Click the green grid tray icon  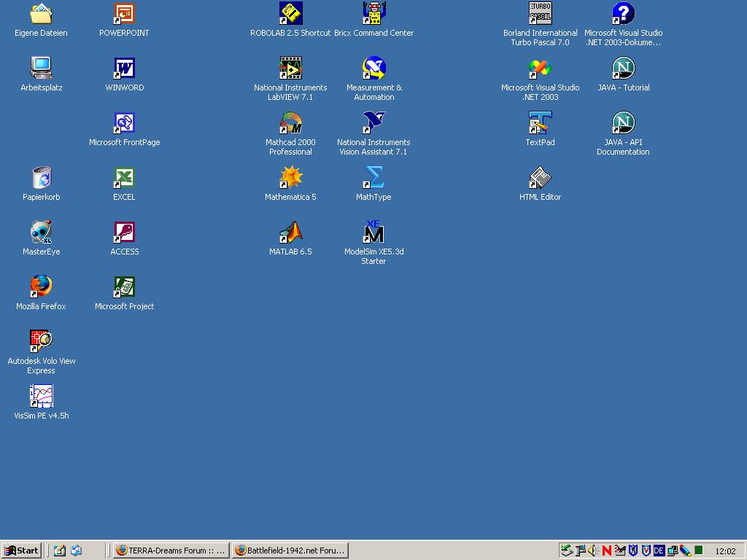[x=698, y=550]
